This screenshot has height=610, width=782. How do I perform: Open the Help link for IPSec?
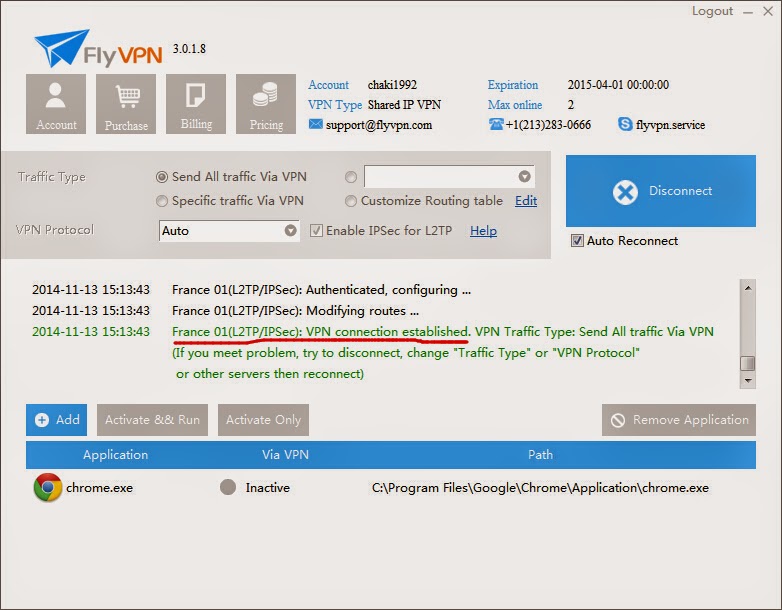pos(483,231)
